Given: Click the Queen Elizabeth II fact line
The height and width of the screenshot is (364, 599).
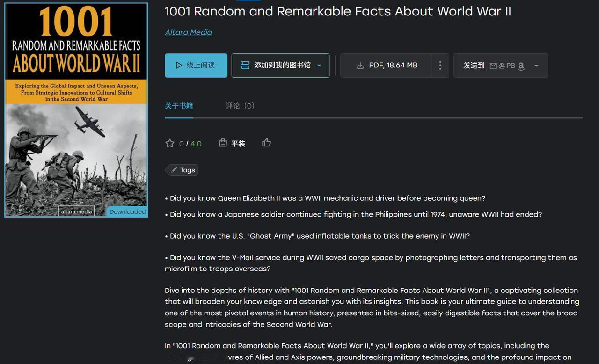Looking at the screenshot, I should 325,198.
